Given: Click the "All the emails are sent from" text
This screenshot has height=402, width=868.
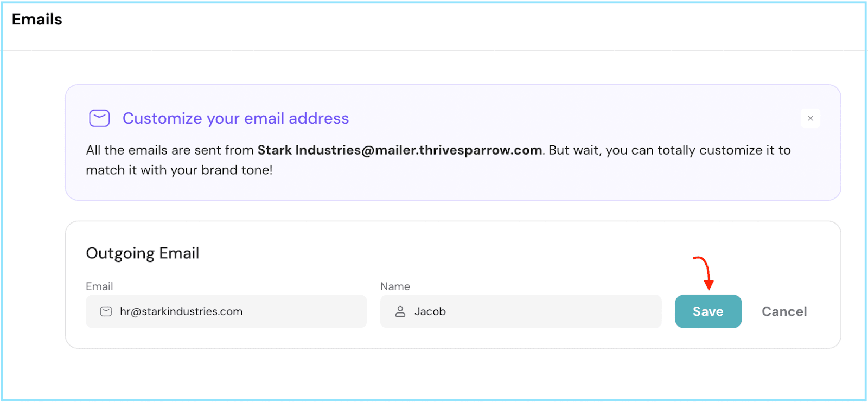Looking at the screenshot, I should pos(170,150).
